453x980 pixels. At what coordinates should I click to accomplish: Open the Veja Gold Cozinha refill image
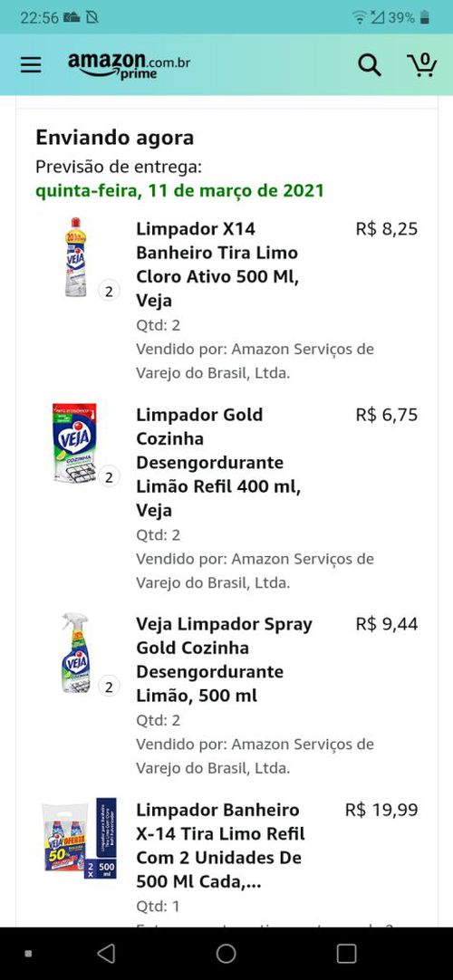74,443
